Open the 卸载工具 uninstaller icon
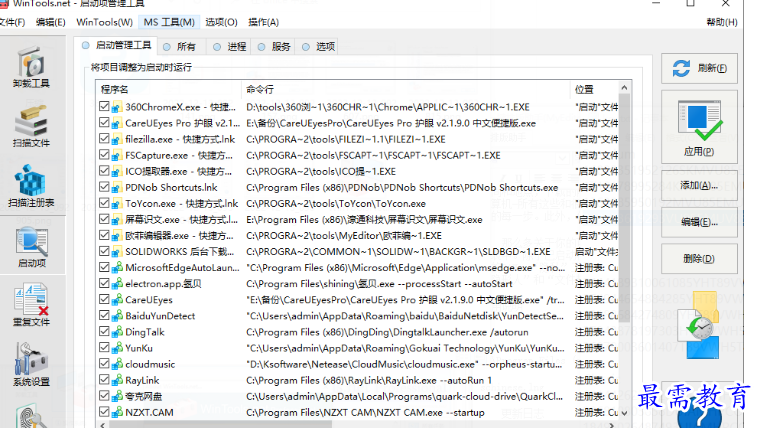Viewport: 759px width, 428px height. 31,67
